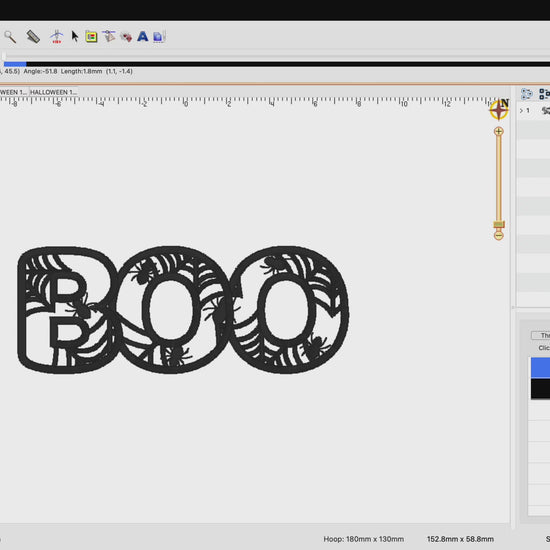Image resolution: width=550 pixels, height=550 pixels.
Task: Switch to the first truncated WEEN 1... tab
Action: click(x=13, y=92)
